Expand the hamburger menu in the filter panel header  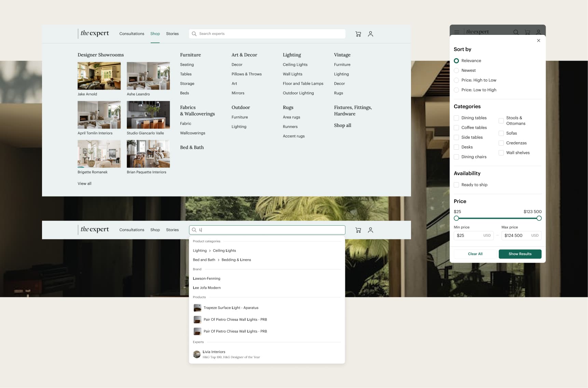pyautogui.click(x=457, y=32)
